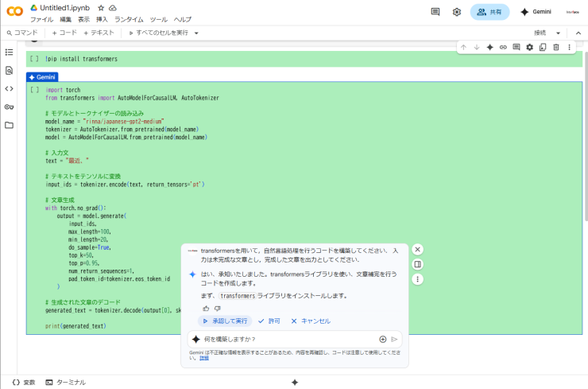Expand the run-all options dropdown arrow
The image size is (588, 389).
[x=196, y=33]
